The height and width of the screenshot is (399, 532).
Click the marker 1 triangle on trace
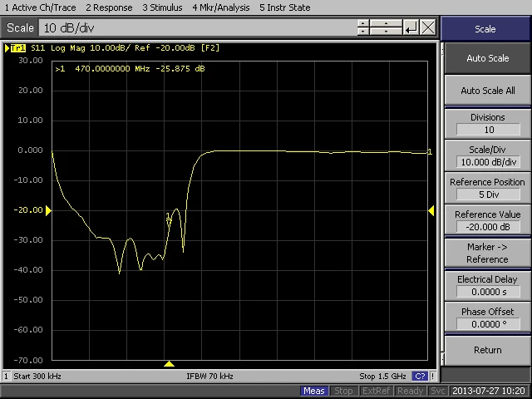click(169, 222)
